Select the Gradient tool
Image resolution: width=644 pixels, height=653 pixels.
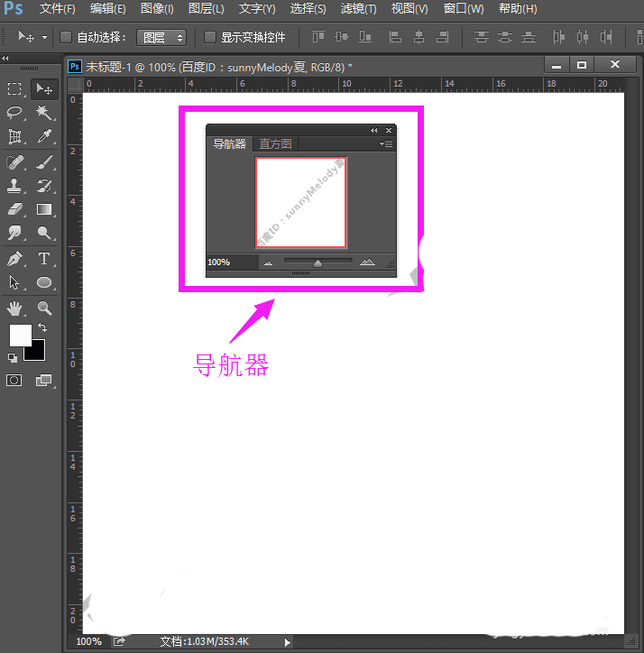tap(44, 209)
